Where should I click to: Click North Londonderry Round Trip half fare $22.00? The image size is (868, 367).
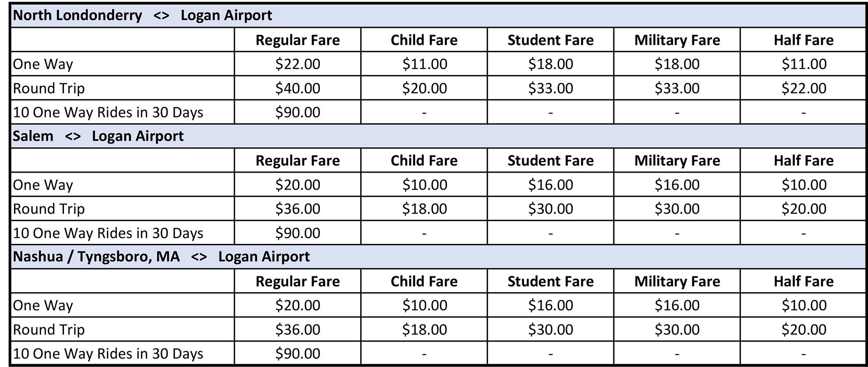tap(804, 88)
